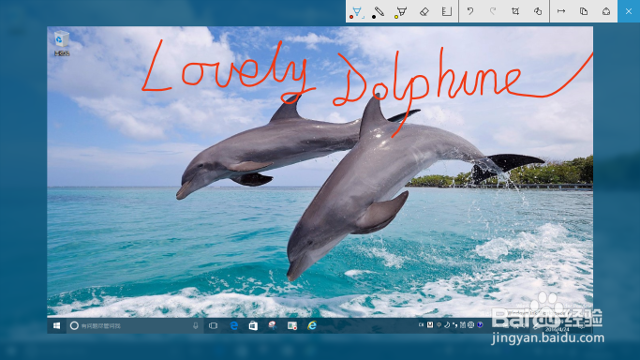Select the ballpoint pen tool

pos(357,11)
